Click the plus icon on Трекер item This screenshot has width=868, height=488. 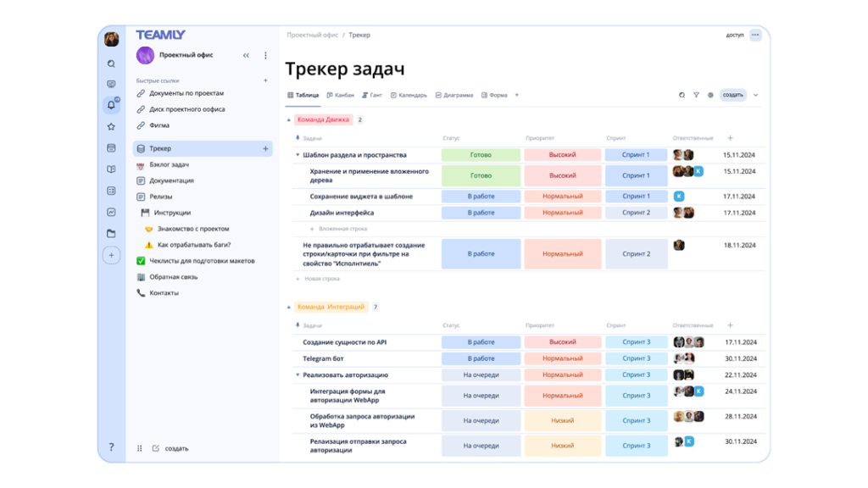[265, 149]
